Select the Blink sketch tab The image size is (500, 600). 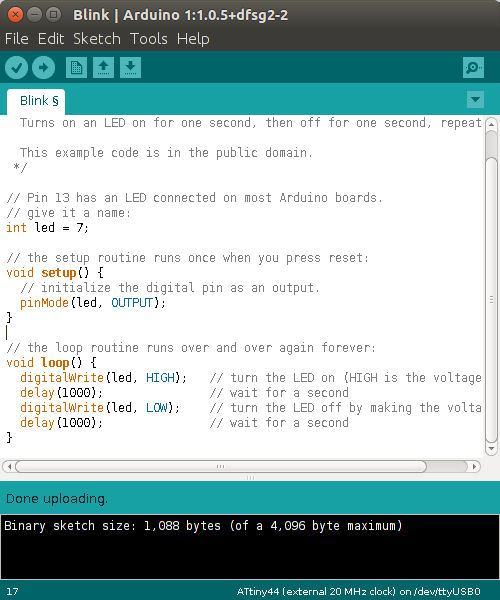tap(36, 101)
